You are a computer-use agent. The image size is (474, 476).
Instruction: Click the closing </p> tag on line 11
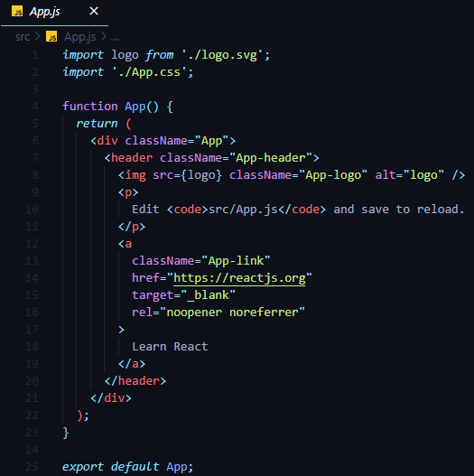(132, 227)
